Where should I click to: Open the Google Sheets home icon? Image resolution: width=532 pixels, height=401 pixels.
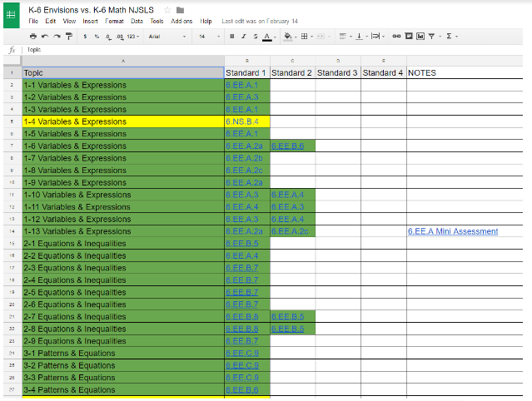(x=12, y=16)
